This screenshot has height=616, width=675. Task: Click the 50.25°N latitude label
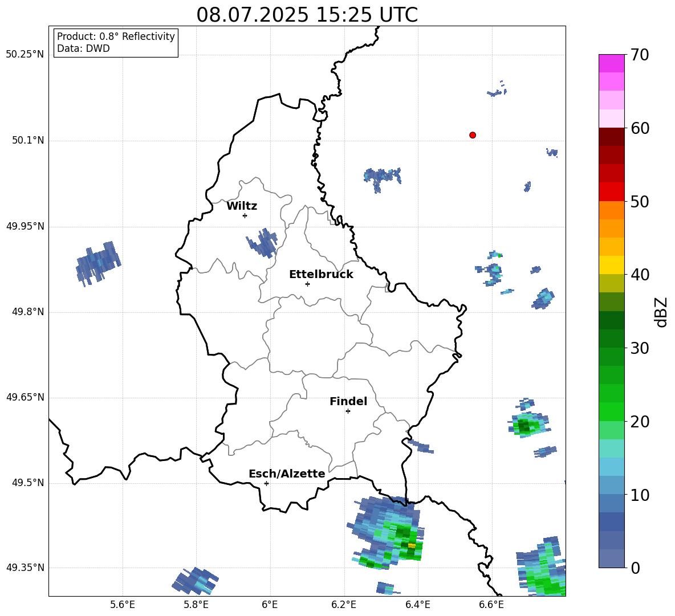click(25, 55)
